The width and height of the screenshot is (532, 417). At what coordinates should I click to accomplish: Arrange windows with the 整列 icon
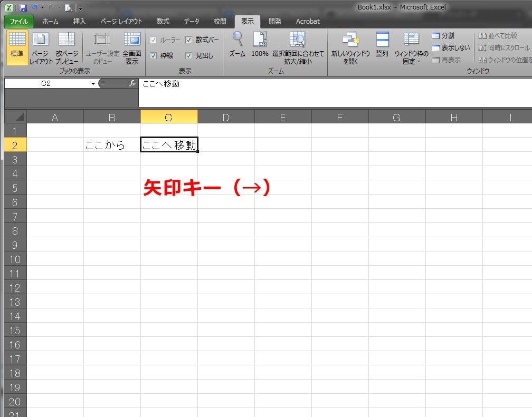pyautogui.click(x=382, y=46)
